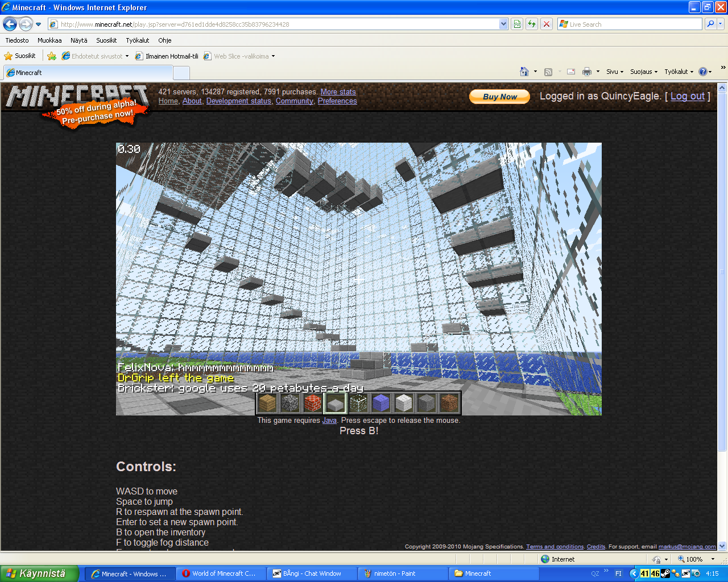Click the page scrollbar down arrow
This screenshot has width=728, height=582.
(x=722, y=546)
